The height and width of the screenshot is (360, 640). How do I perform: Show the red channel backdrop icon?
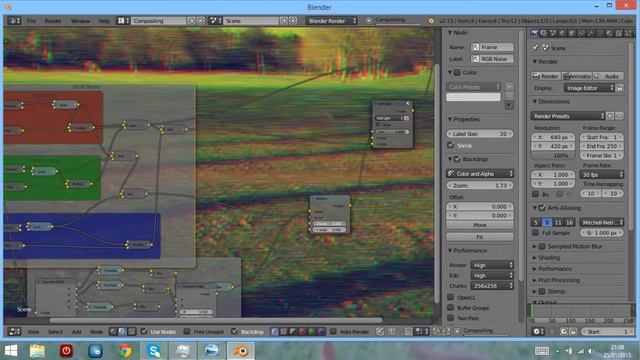click(x=302, y=332)
